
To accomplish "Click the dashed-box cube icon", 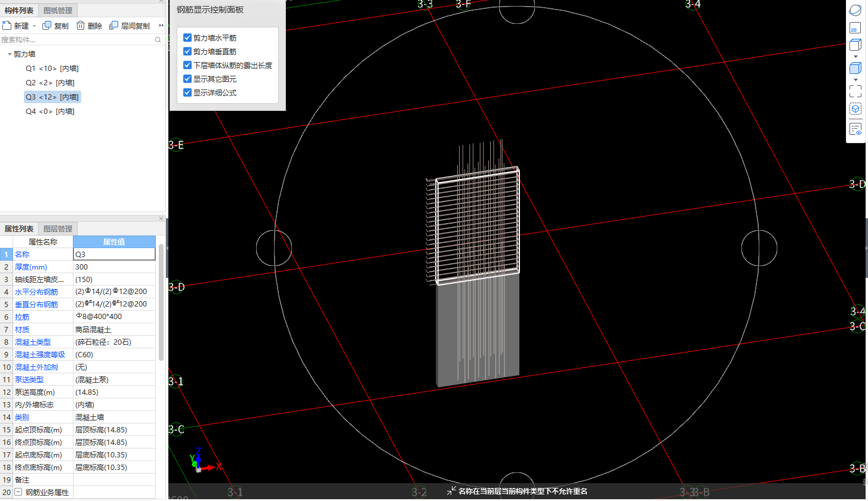I will (x=855, y=109).
